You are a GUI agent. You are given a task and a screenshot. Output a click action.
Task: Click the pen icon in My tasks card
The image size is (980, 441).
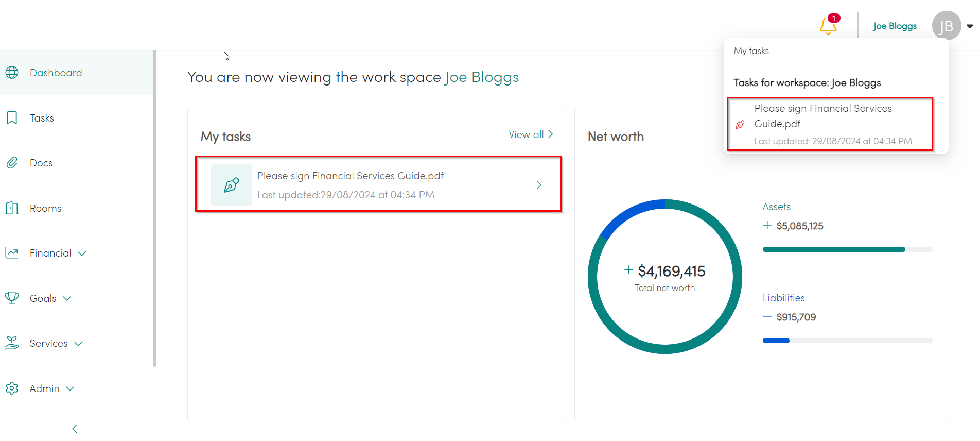pos(232,185)
